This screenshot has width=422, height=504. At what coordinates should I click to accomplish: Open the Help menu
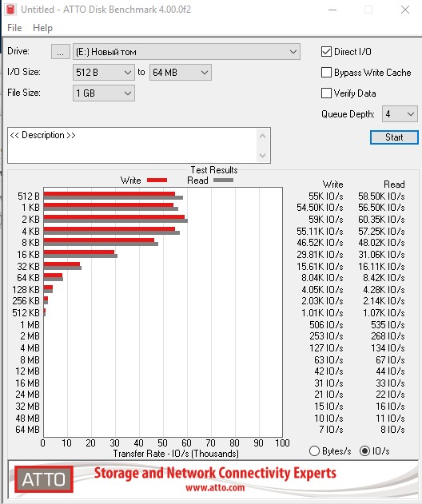click(x=42, y=28)
